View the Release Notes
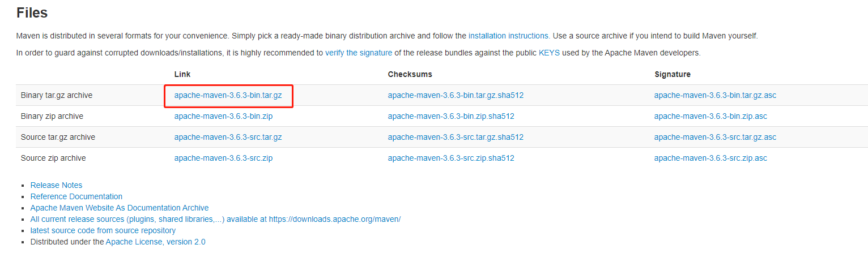Viewport: 868px width, 253px height. (56, 186)
